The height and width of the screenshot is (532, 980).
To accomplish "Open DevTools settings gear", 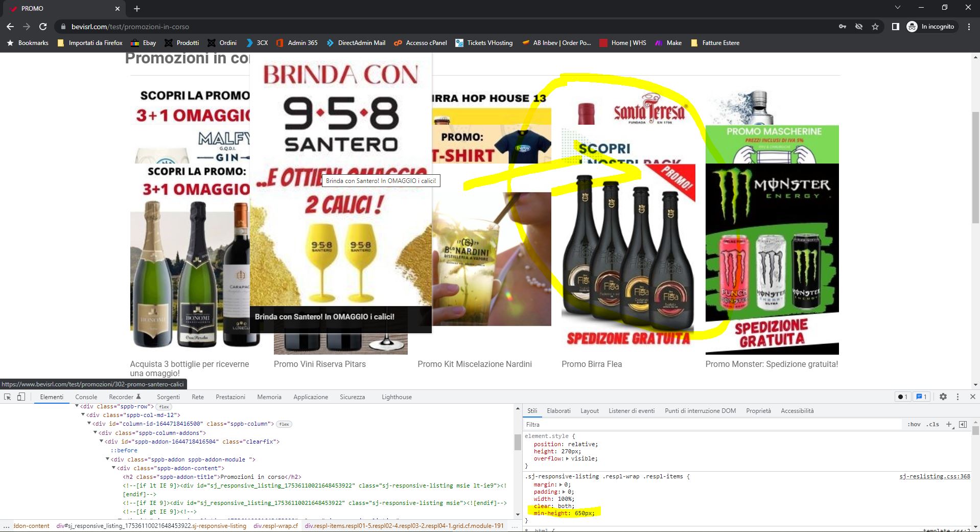I will [943, 397].
